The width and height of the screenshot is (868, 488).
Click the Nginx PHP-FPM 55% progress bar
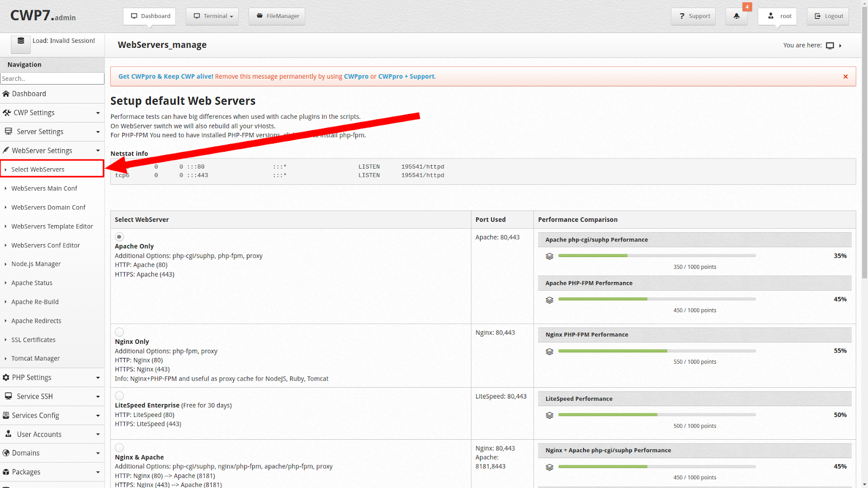656,351
